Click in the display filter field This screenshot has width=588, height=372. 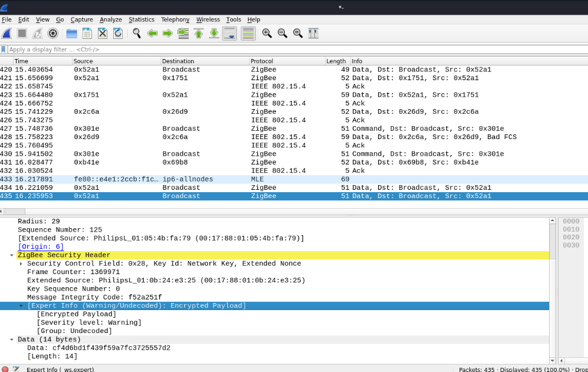[296, 50]
